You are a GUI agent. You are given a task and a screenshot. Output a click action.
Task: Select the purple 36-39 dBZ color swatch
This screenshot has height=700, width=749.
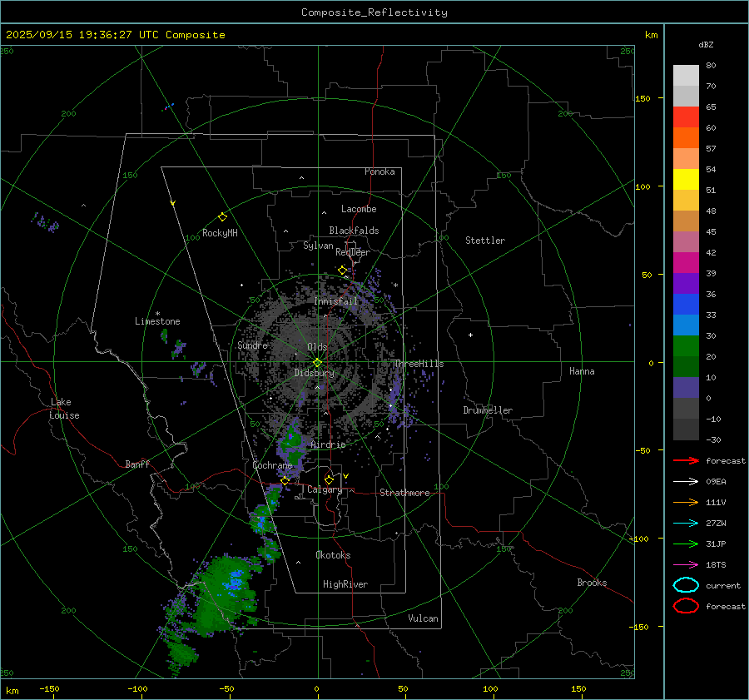pyautogui.click(x=686, y=283)
